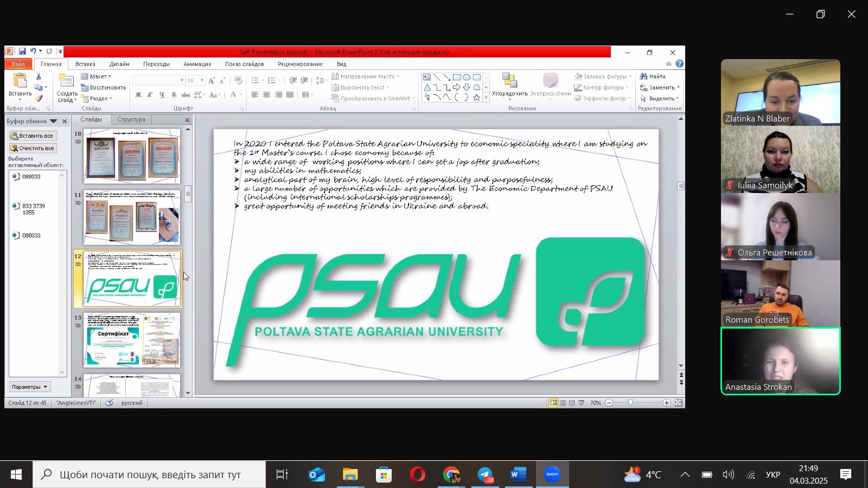The width and height of the screenshot is (868, 488).
Task: Click the Increase font size icon
Action: pyautogui.click(x=212, y=80)
